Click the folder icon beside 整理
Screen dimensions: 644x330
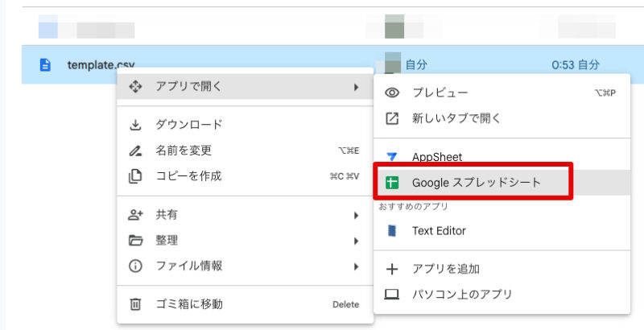[x=135, y=241]
